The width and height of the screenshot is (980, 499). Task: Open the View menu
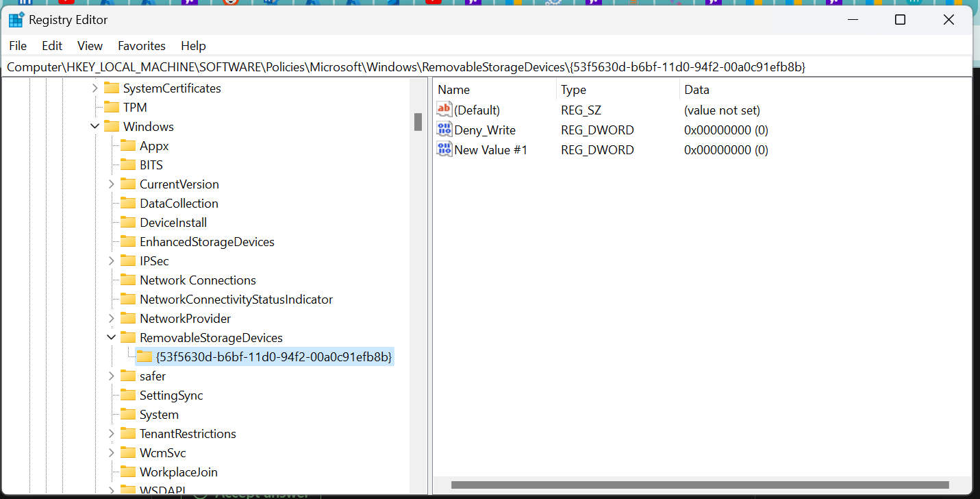click(x=90, y=45)
